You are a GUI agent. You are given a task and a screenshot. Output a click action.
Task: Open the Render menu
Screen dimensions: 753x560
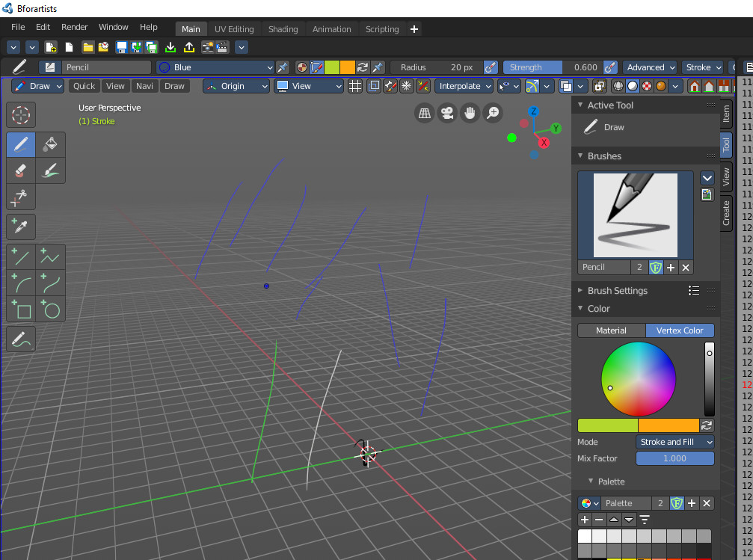click(x=75, y=27)
